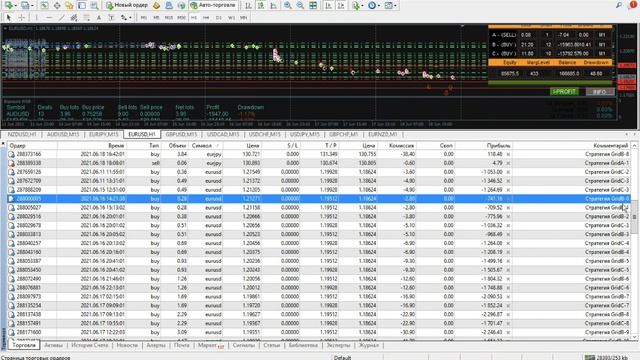The width and height of the screenshot is (640, 360).
Task: Select order row 288171600
Action: pos(318,332)
